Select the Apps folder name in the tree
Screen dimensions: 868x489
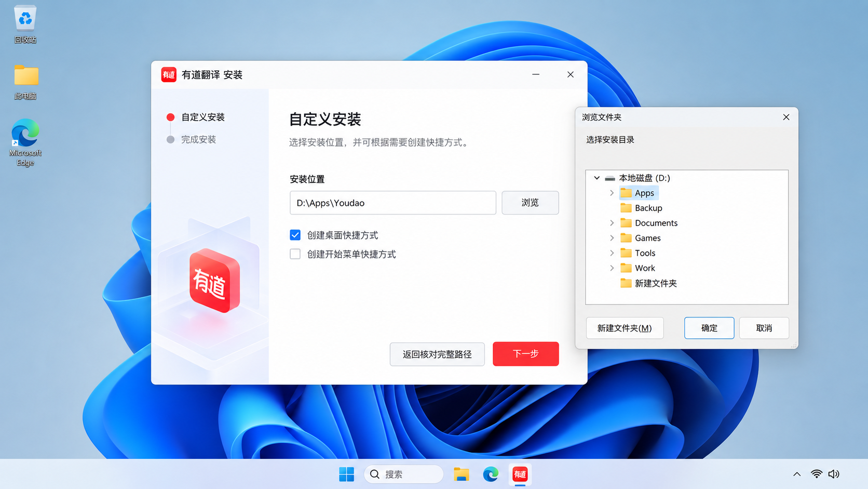644,193
